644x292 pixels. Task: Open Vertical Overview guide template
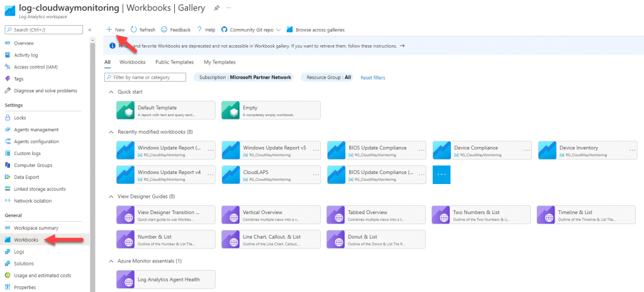pos(271,215)
